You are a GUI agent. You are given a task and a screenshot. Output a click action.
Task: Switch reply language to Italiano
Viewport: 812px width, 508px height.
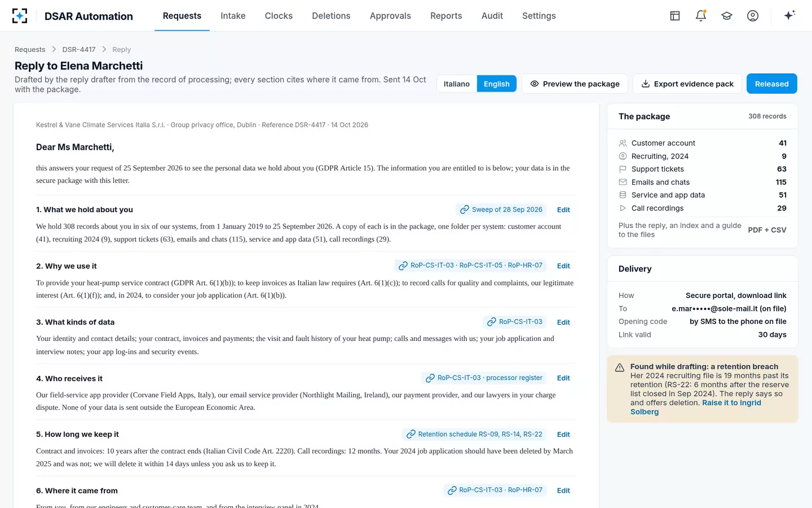[457, 84]
